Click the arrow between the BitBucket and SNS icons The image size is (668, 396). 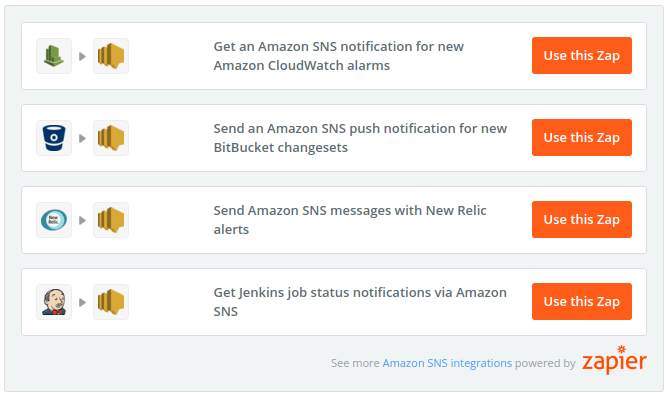(x=83, y=138)
